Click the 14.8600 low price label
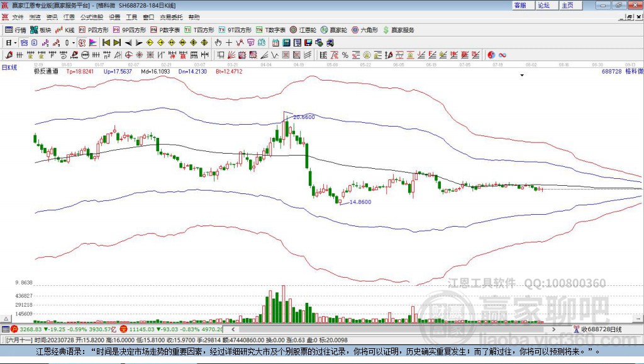The width and height of the screenshot is (644, 364). pyautogui.click(x=360, y=202)
